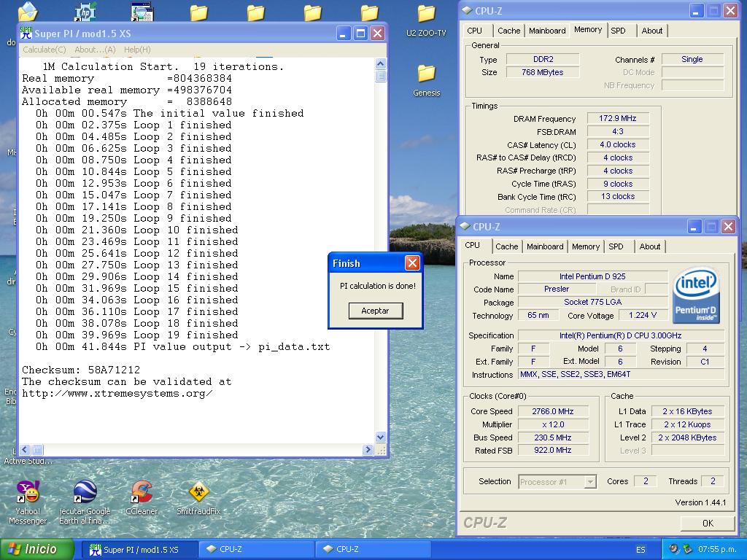
Task: Click Super PI horizontal scroll right arrow
Action: tap(368, 449)
